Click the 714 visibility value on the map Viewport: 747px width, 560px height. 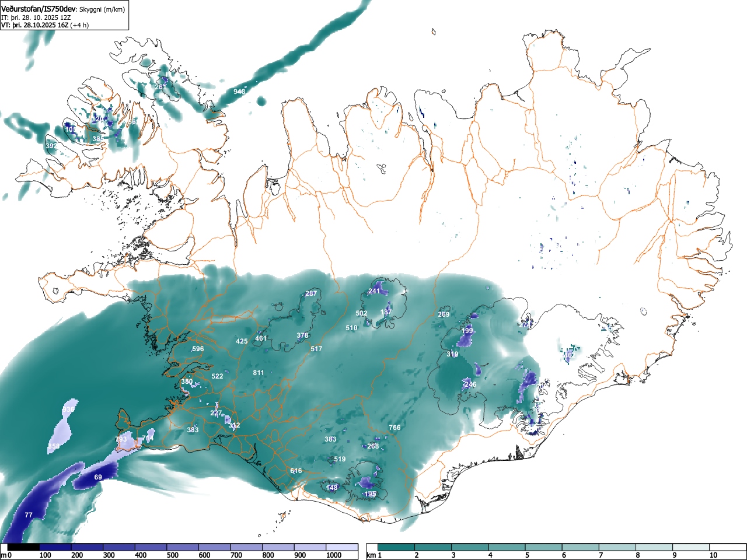click(x=148, y=439)
